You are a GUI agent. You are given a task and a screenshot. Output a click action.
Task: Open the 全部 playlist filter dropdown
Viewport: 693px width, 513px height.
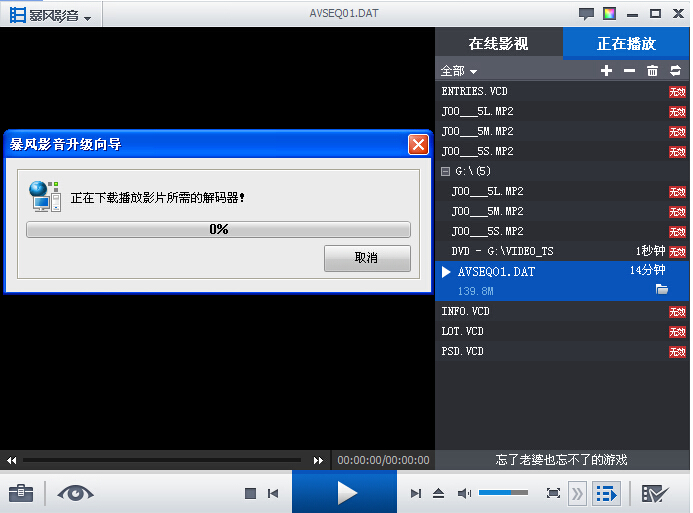pos(458,71)
